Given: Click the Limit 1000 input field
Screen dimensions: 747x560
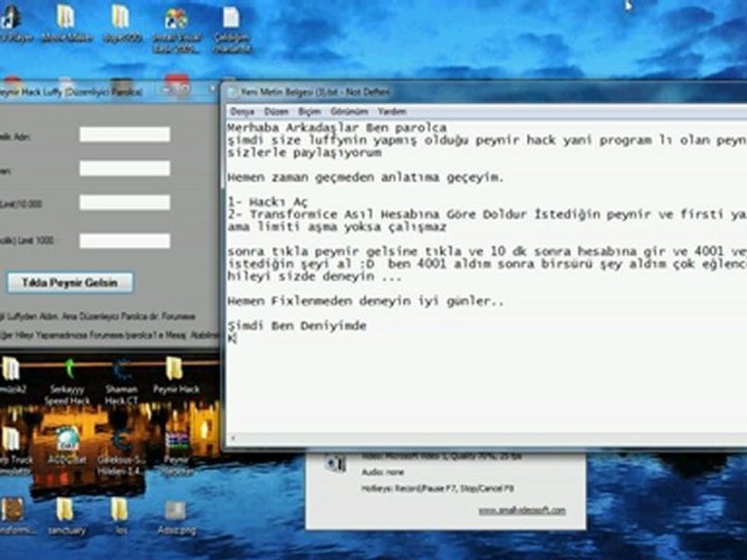Looking at the screenshot, I should point(124,240).
